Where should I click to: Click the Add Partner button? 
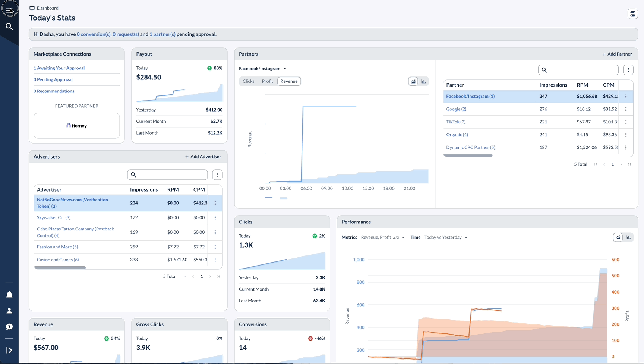coord(617,54)
